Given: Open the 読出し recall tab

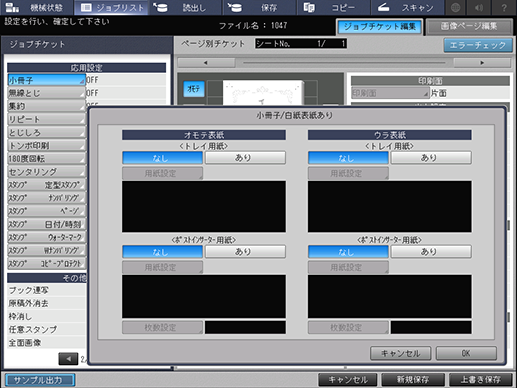Looking at the screenshot, I should pos(185,7).
